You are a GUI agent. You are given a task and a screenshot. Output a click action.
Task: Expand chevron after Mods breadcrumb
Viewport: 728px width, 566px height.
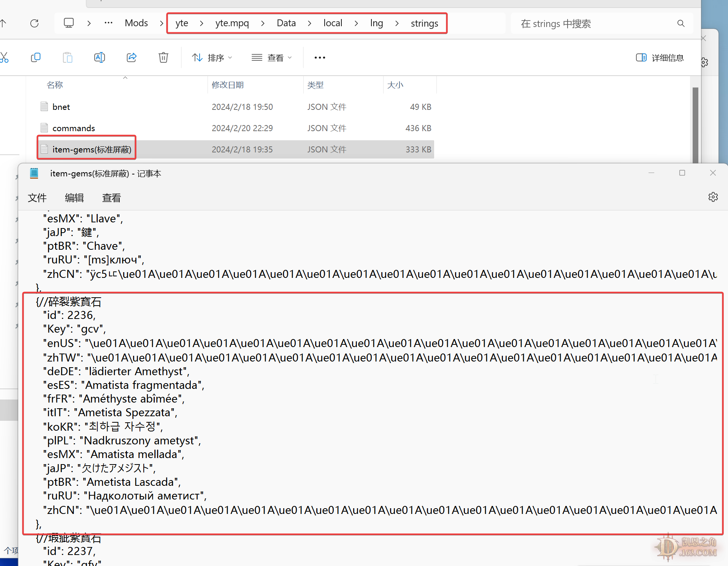pos(162,23)
